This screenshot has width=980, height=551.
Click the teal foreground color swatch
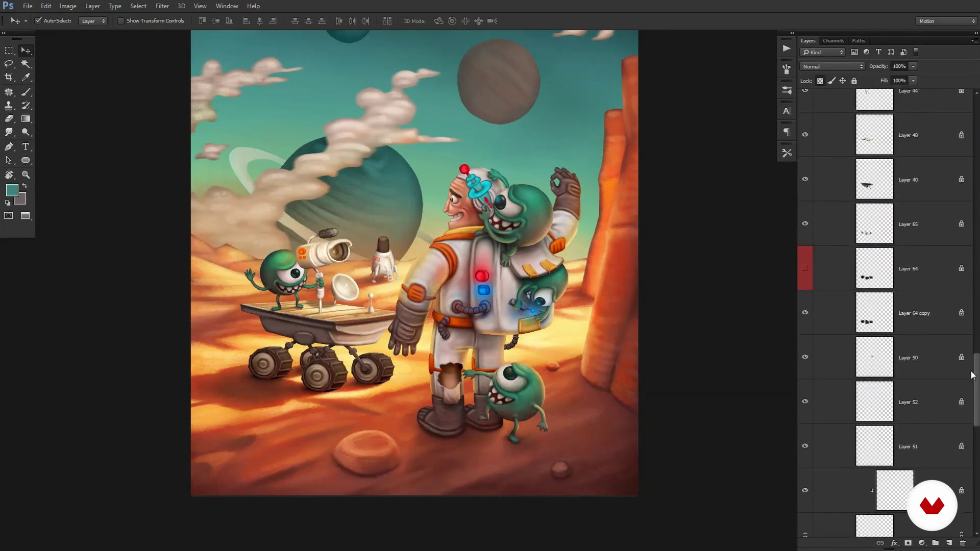(x=11, y=189)
